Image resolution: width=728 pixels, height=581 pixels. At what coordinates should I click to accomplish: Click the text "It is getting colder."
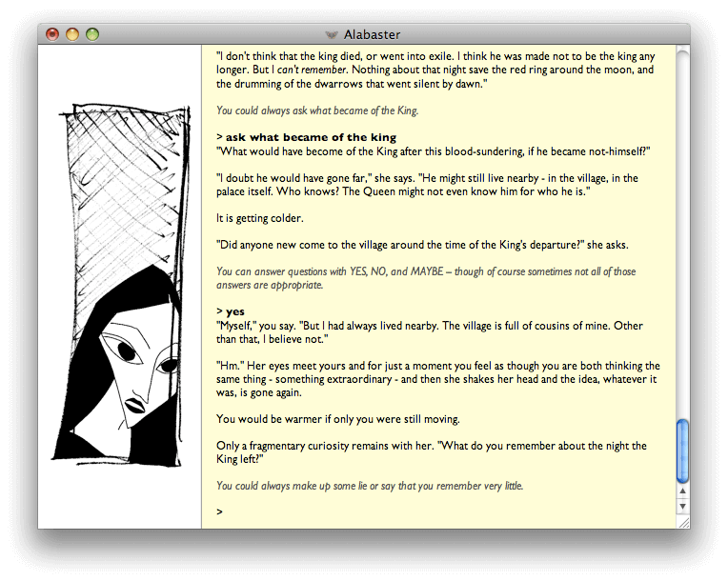(259, 218)
